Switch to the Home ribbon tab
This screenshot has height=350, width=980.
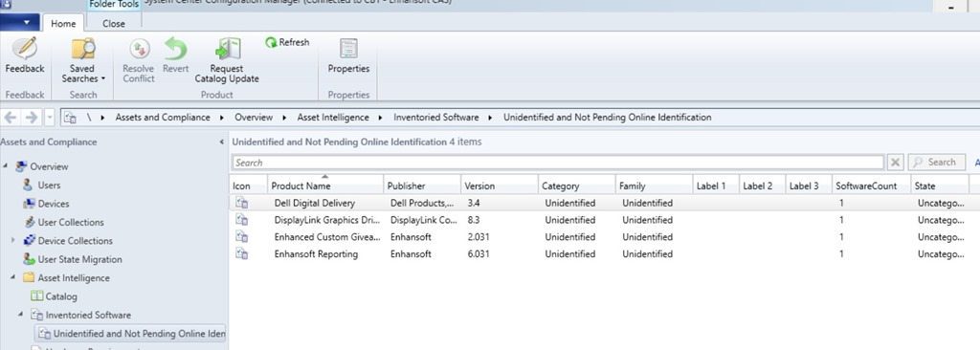(63, 24)
